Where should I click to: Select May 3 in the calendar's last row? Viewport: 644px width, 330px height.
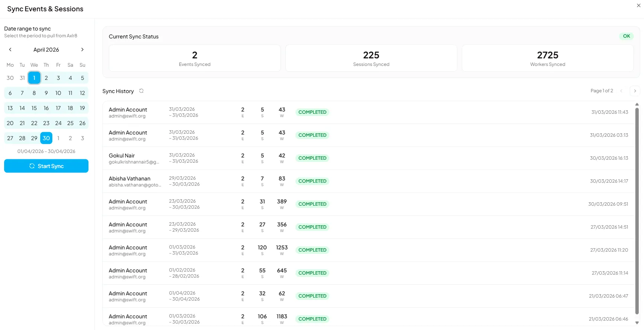click(x=82, y=138)
